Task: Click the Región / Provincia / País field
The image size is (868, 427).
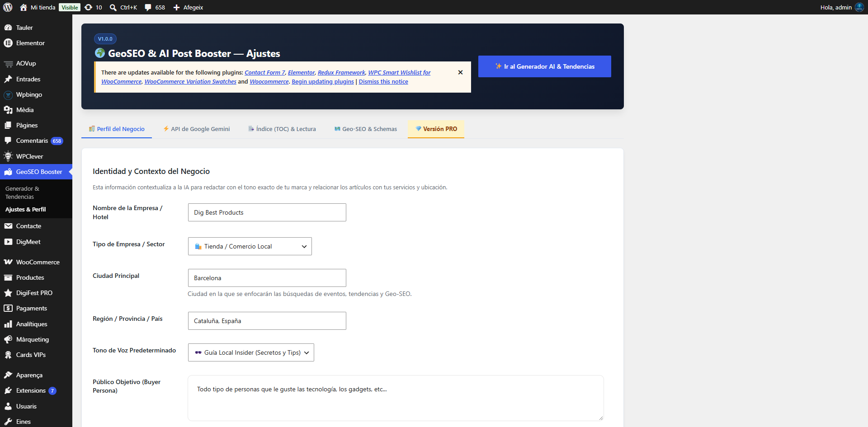Action: coord(267,321)
